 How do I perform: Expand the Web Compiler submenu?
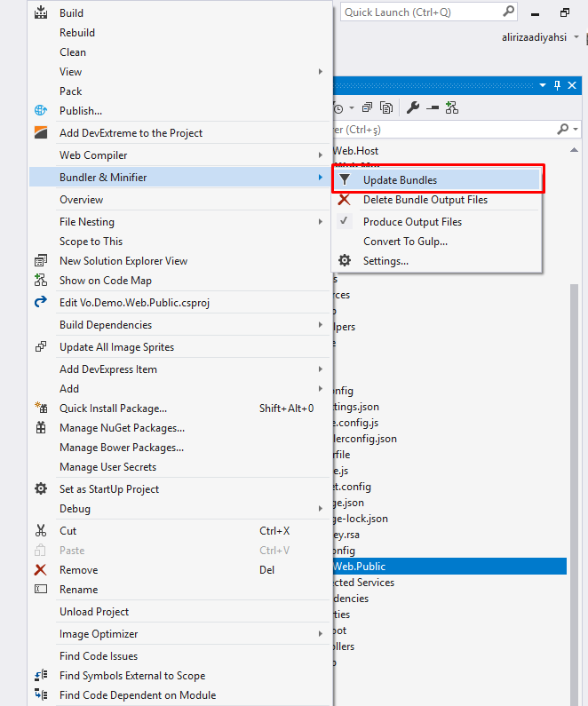(x=321, y=155)
